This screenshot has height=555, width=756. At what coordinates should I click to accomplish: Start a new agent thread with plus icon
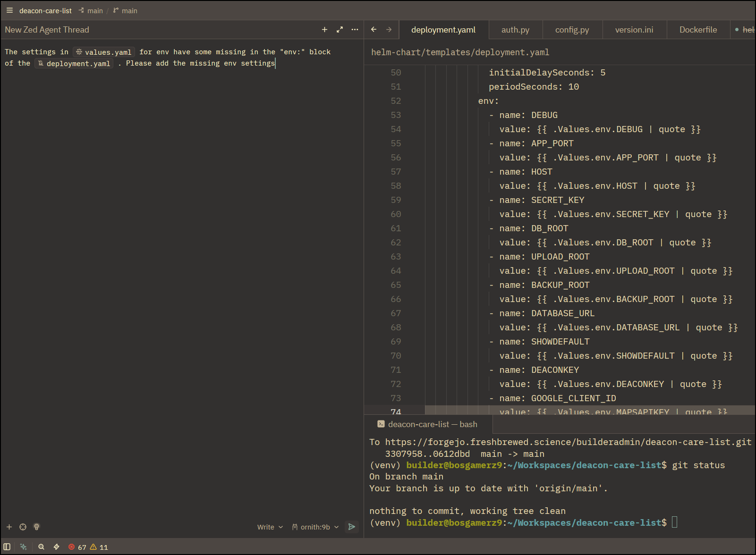pos(324,29)
